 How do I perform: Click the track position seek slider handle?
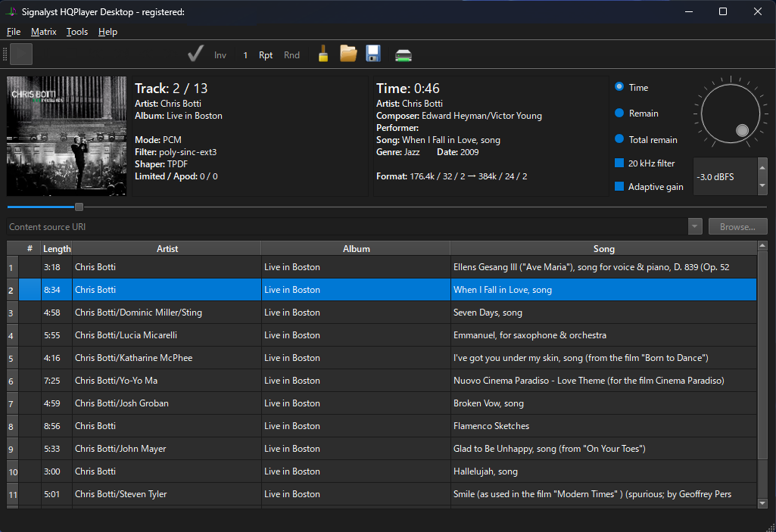79,207
